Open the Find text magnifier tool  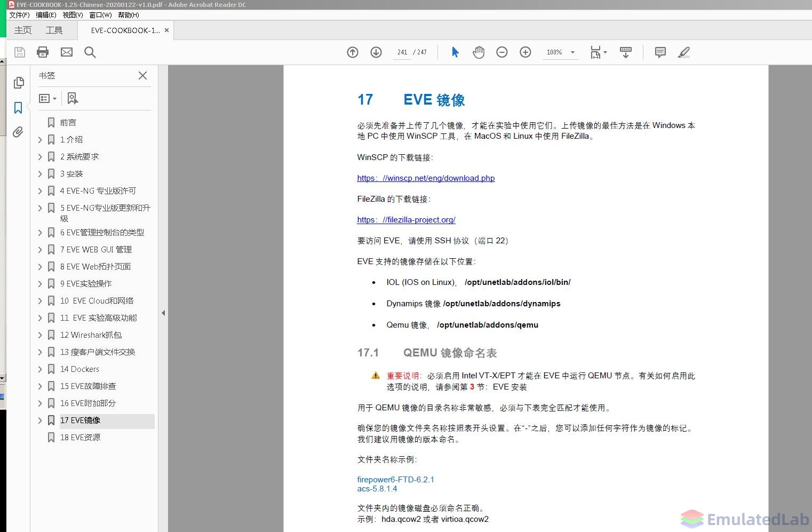pyautogui.click(x=90, y=52)
